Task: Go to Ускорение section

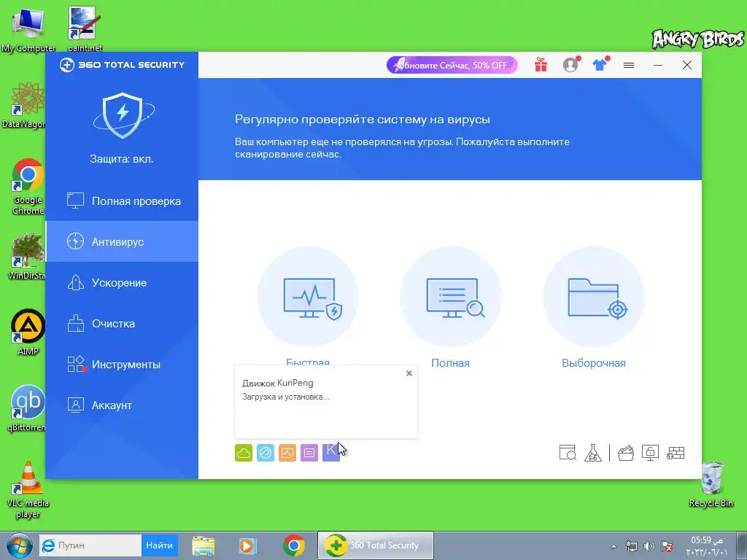Action: pyautogui.click(x=122, y=283)
